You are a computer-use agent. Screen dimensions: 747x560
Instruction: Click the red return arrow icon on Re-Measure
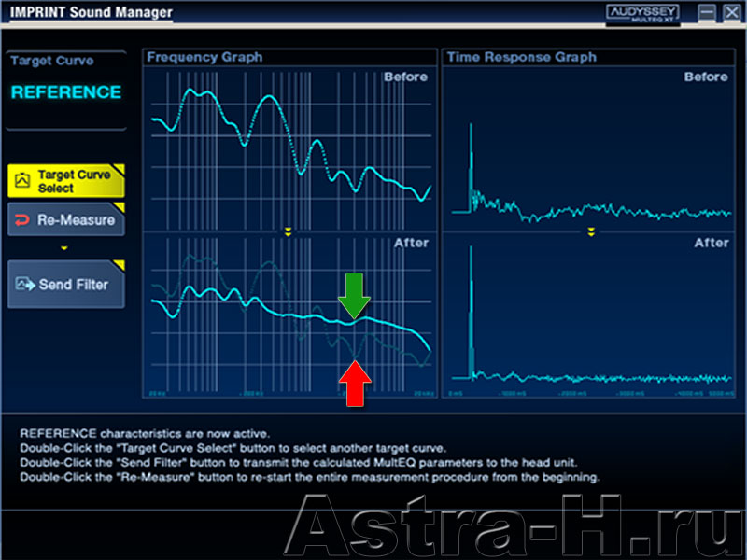(x=21, y=219)
